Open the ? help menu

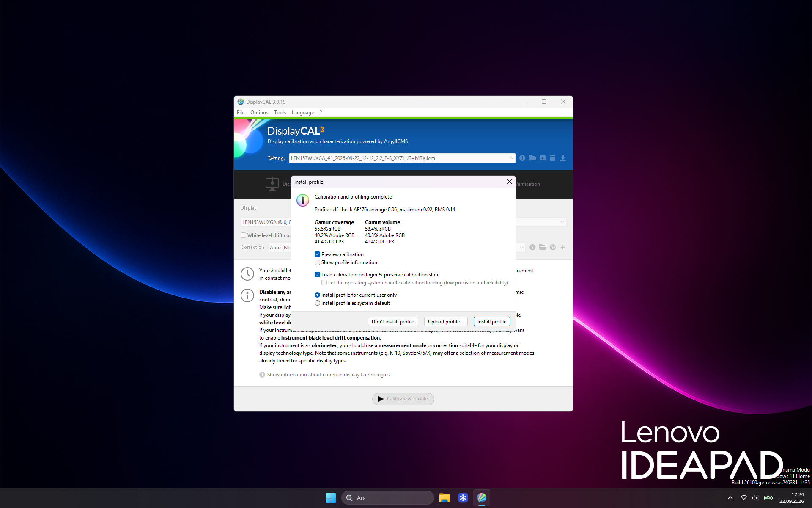[x=321, y=113]
